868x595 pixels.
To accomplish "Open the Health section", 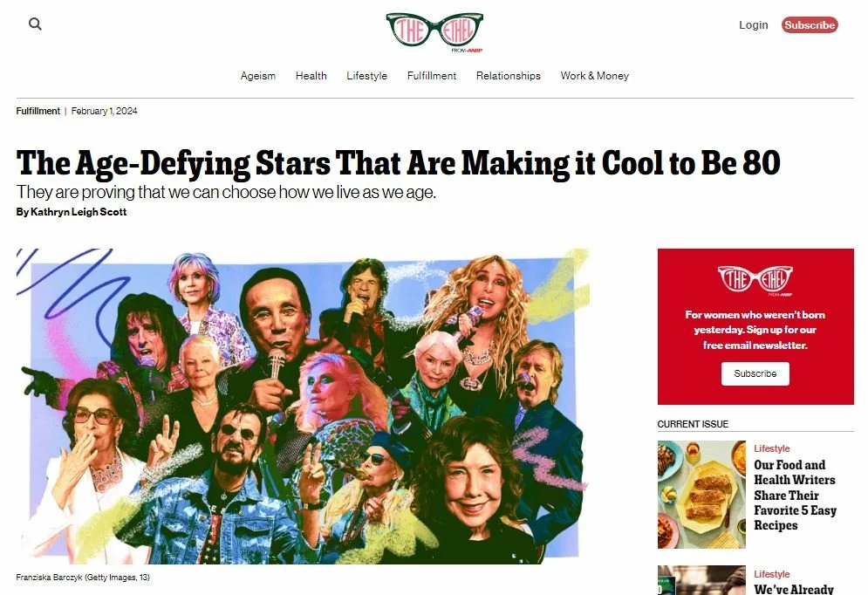I will (x=311, y=76).
